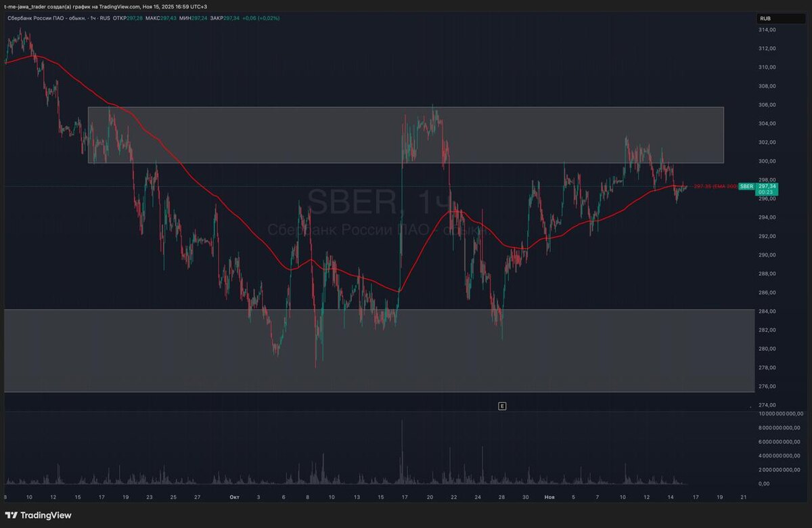Click the 276,00 price scale label

click(x=767, y=387)
